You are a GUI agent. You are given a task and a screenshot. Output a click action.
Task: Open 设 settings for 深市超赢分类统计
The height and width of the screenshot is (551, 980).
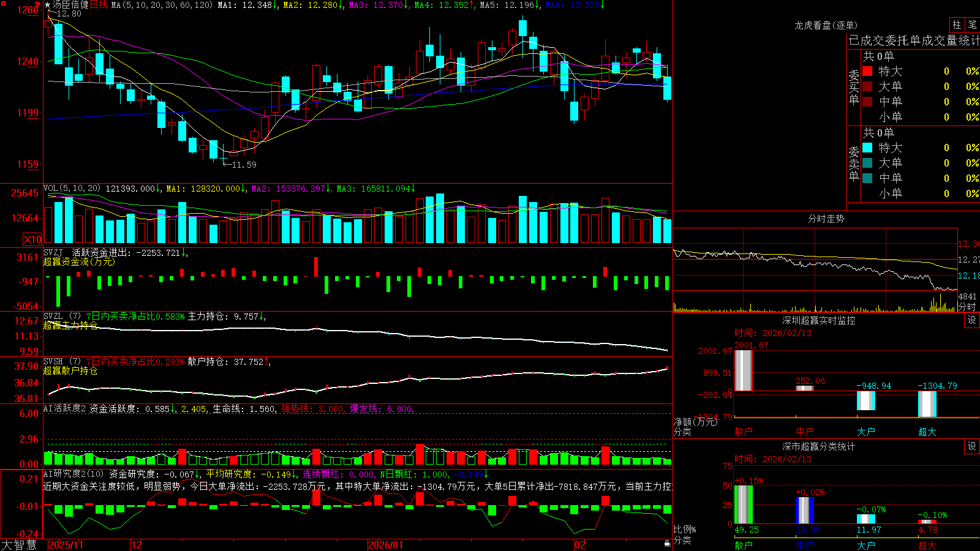(972, 446)
